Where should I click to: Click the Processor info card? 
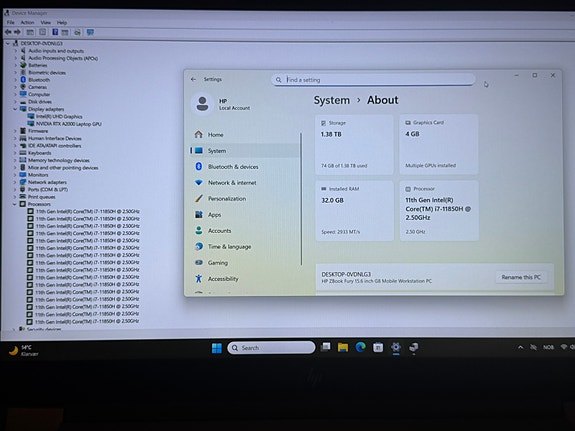point(439,211)
